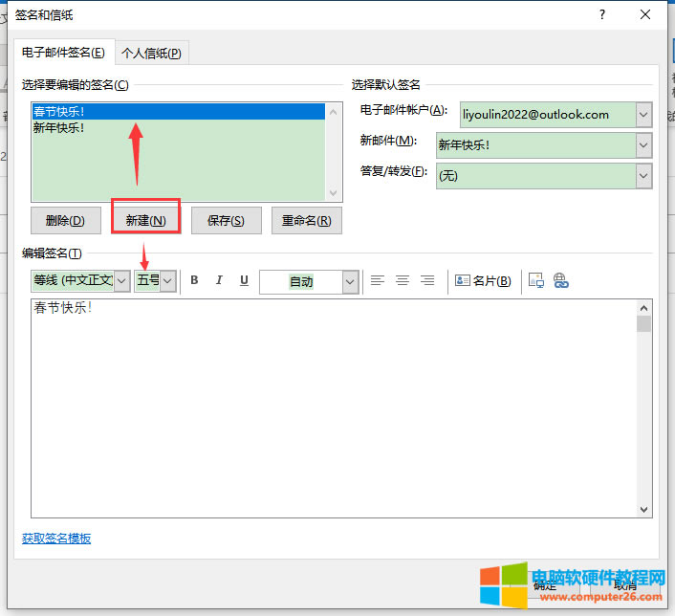Screen dimensions: 675x616
Task: Switch to the 个人信纸 tab
Action: (x=151, y=53)
